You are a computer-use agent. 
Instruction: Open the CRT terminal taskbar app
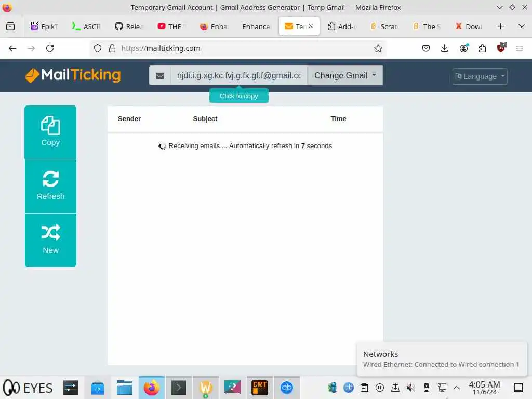[x=260, y=388]
